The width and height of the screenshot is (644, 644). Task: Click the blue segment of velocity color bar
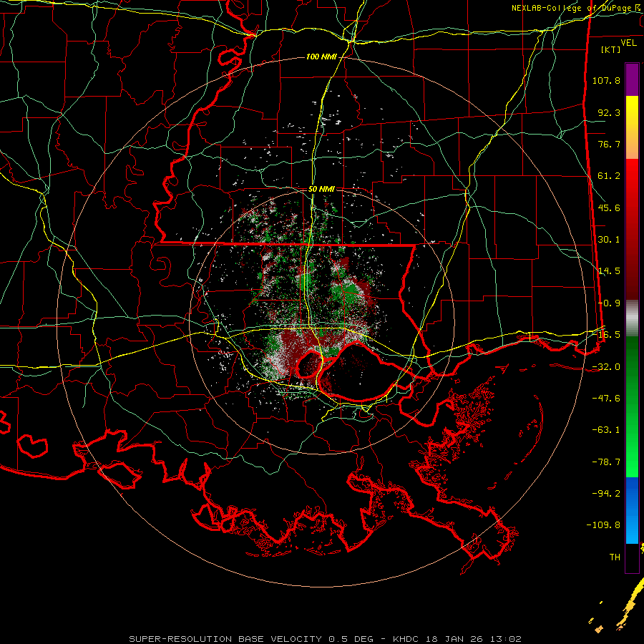pos(632,510)
